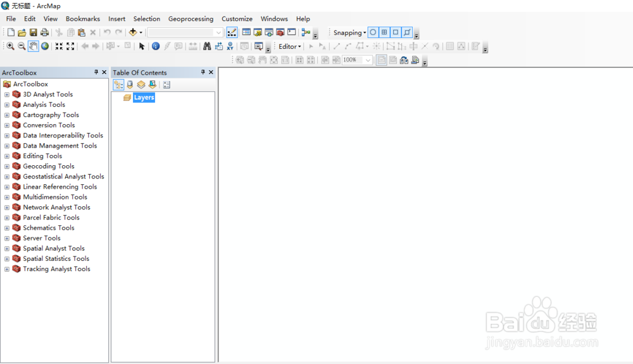Toggle Draft Mode on layout toolbar
Image resolution: width=633 pixels, height=364 pixels.
pyautogui.click(x=381, y=61)
